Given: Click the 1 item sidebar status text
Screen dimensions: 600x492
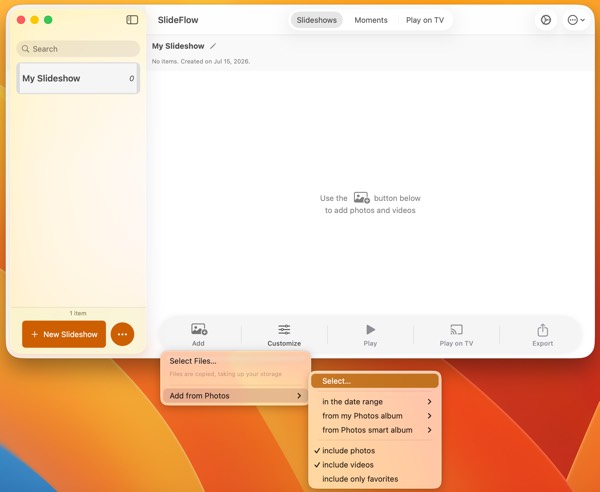Looking at the screenshot, I should tap(78, 313).
